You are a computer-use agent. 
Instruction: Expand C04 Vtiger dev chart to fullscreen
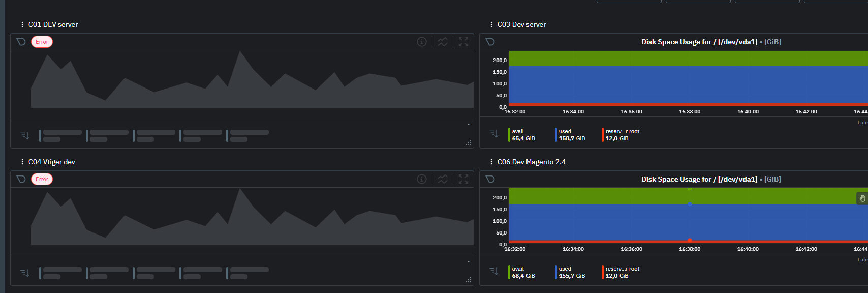(x=463, y=179)
